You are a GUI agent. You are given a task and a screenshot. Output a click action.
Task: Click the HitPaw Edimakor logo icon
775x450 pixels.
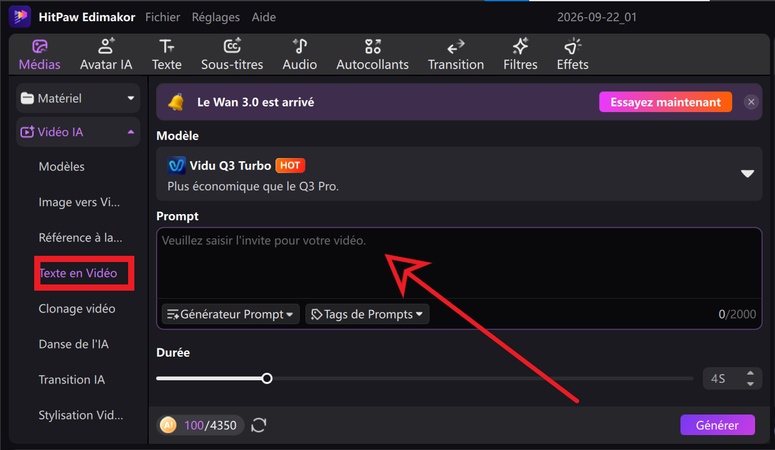[20, 16]
